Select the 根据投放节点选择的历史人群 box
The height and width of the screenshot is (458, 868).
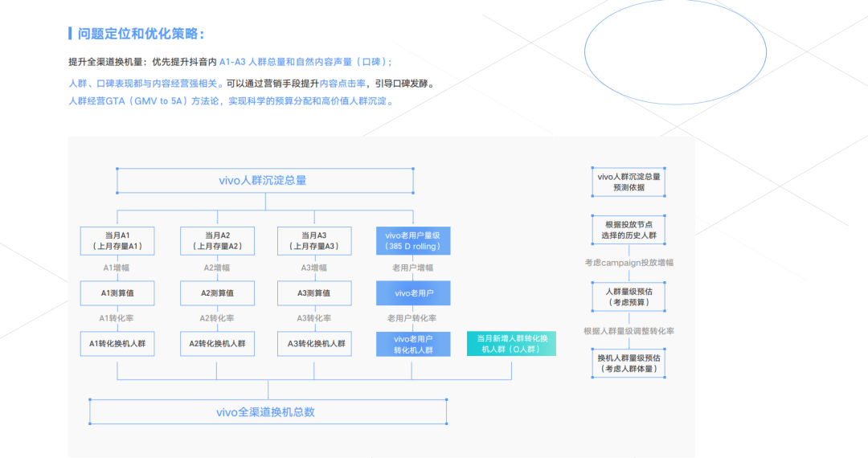(x=628, y=230)
